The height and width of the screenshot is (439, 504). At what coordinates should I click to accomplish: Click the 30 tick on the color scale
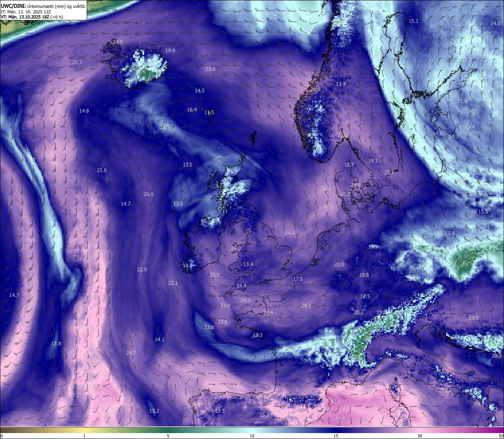tap(420, 436)
